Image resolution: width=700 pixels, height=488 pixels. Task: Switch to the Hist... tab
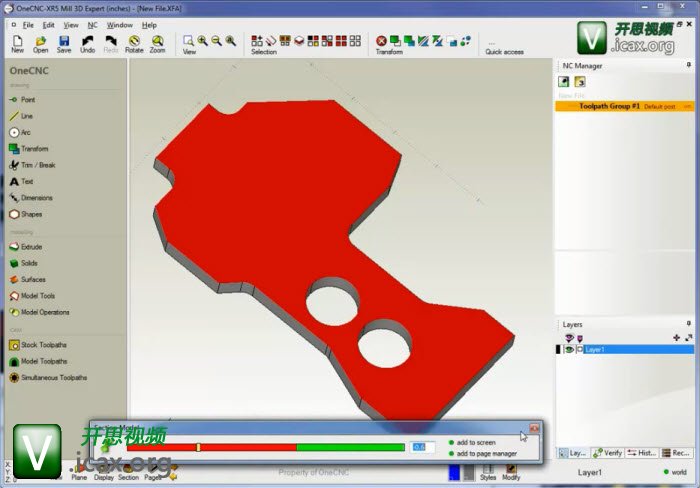(642, 453)
